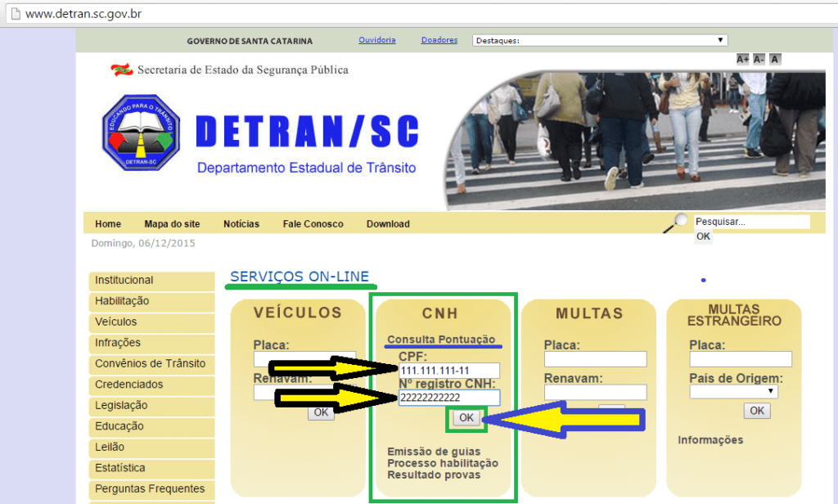This screenshot has height=504, width=838.
Task: Go to Home menu item
Action: coord(108,224)
